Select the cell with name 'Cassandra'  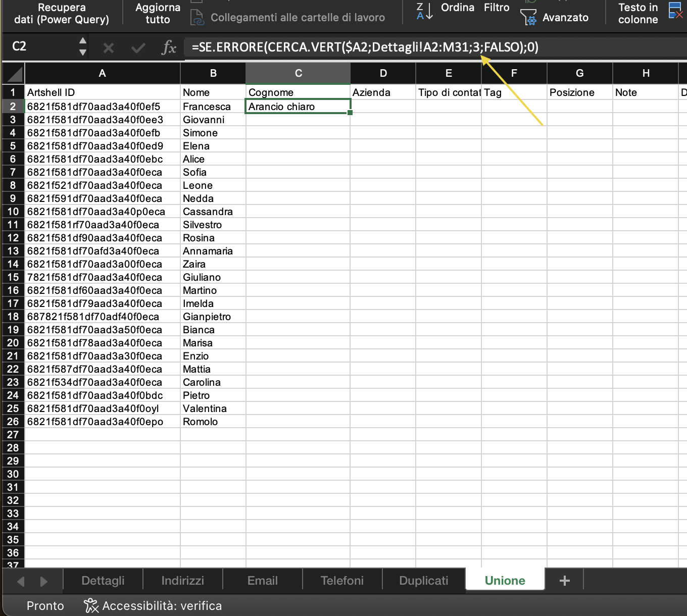click(x=213, y=212)
